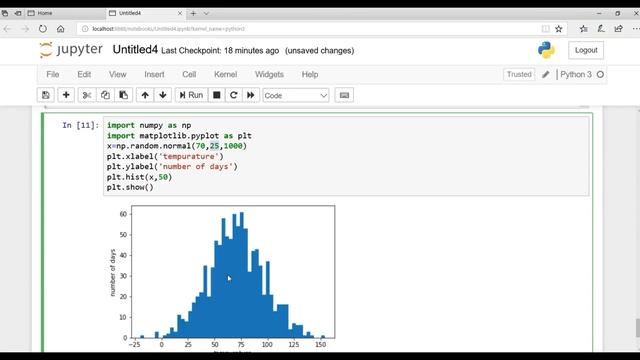
Task: Rename notebook title Untitled4
Action: 135,50
